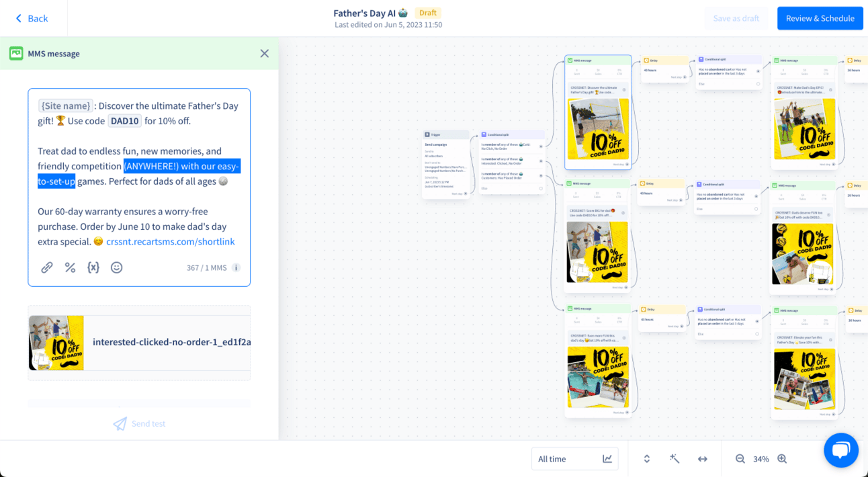Click the Send test button label

click(148, 424)
